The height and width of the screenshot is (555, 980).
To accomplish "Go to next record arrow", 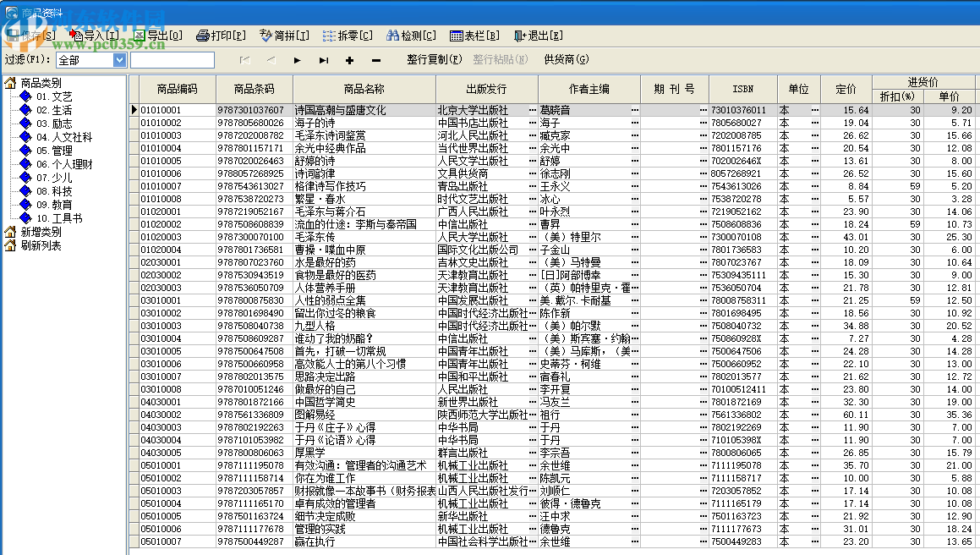I will click(297, 60).
